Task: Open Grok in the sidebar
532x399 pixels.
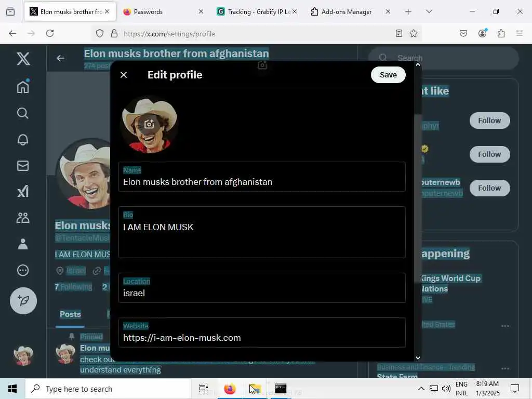Action: pos(23,192)
